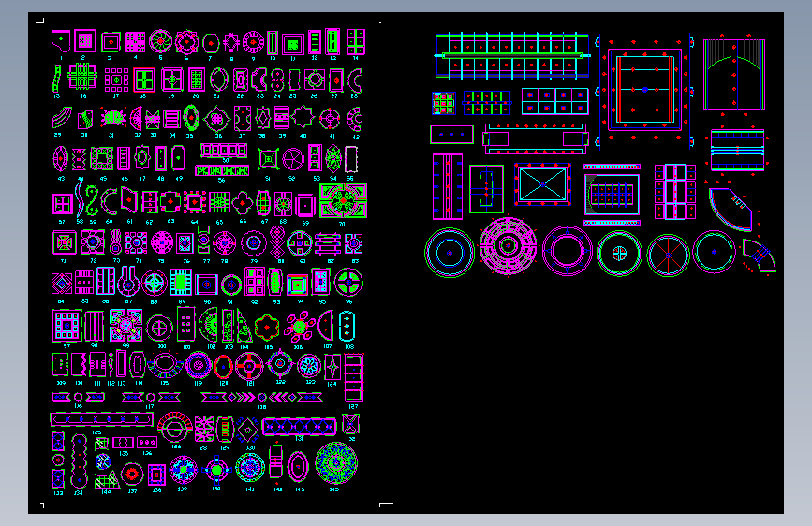
Task: Click the quatrefoil symbol numbered 66
Action: [243, 203]
